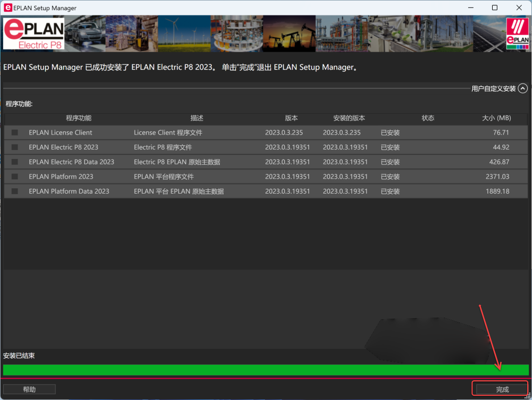Click the EPLAN brand icon at top right

pos(517,34)
